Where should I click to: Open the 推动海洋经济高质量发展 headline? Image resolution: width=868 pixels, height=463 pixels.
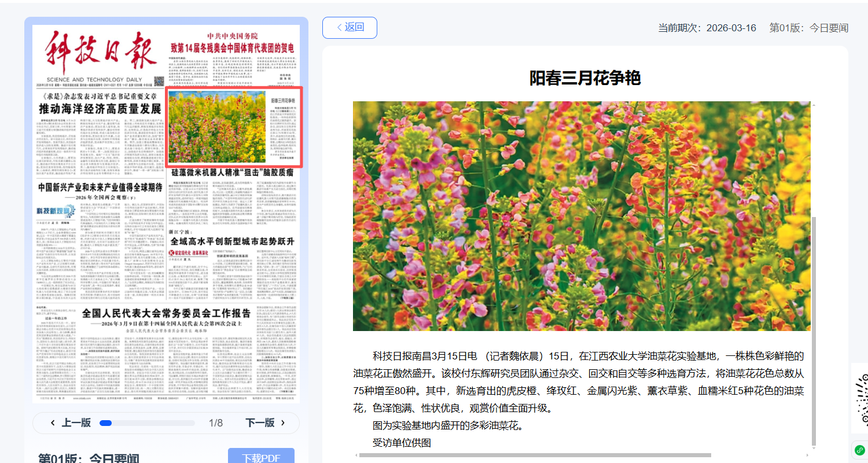point(100,109)
